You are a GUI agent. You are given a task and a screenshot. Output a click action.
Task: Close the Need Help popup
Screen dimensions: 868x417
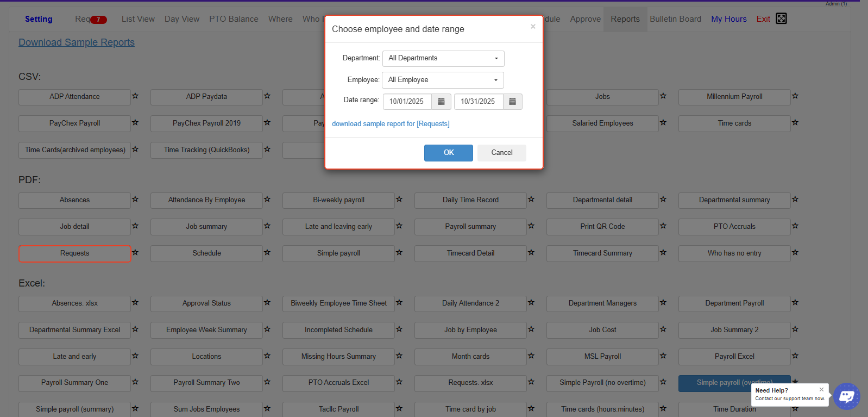pyautogui.click(x=821, y=389)
